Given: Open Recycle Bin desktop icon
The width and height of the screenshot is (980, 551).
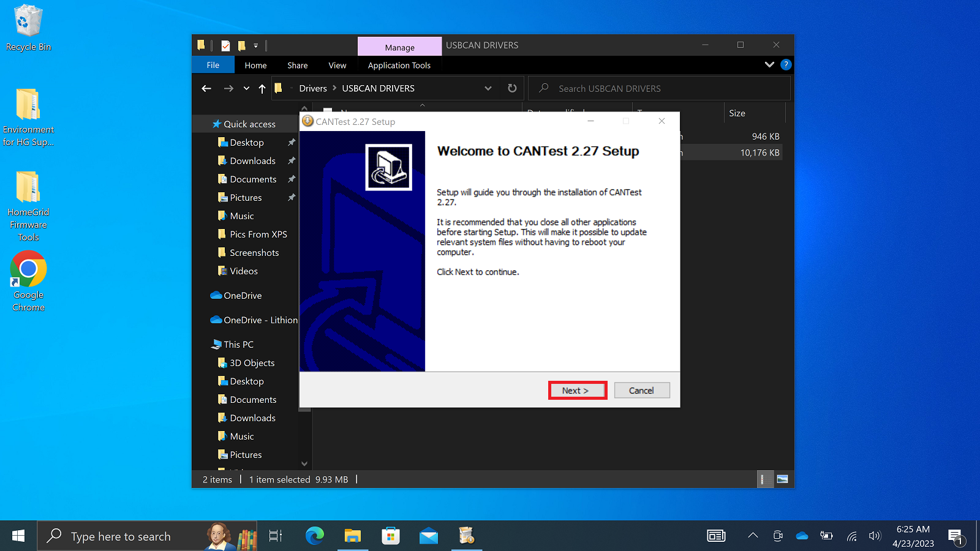Looking at the screenshot, I should [28, 28].
